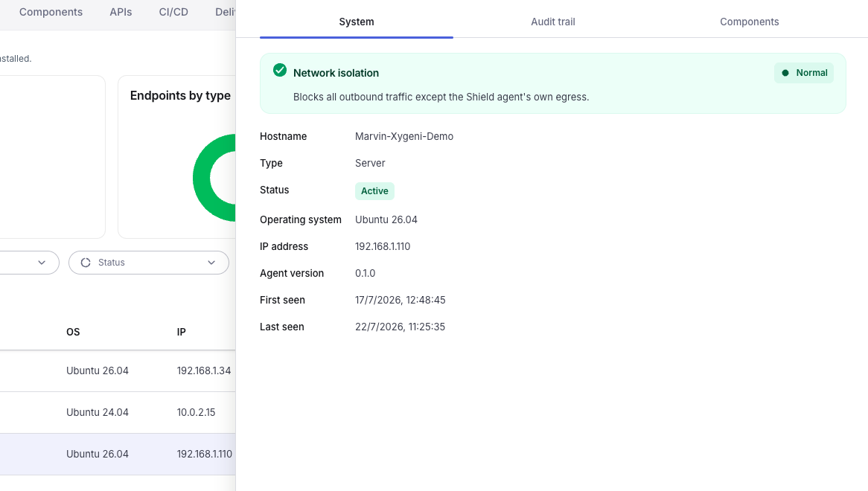This screenshot has height=491, width=868.
Task: Expand the partially hidden filter chevron left of Status
Action: pos(42,263)
